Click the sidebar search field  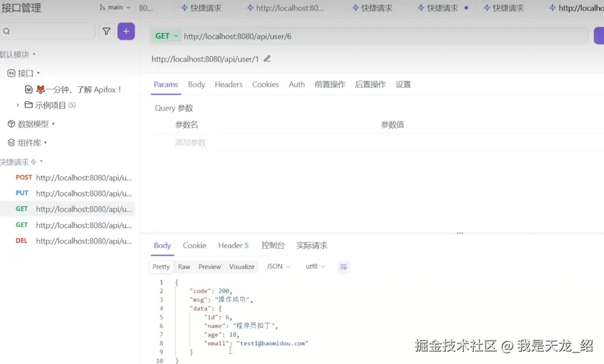tap(48, 31)
